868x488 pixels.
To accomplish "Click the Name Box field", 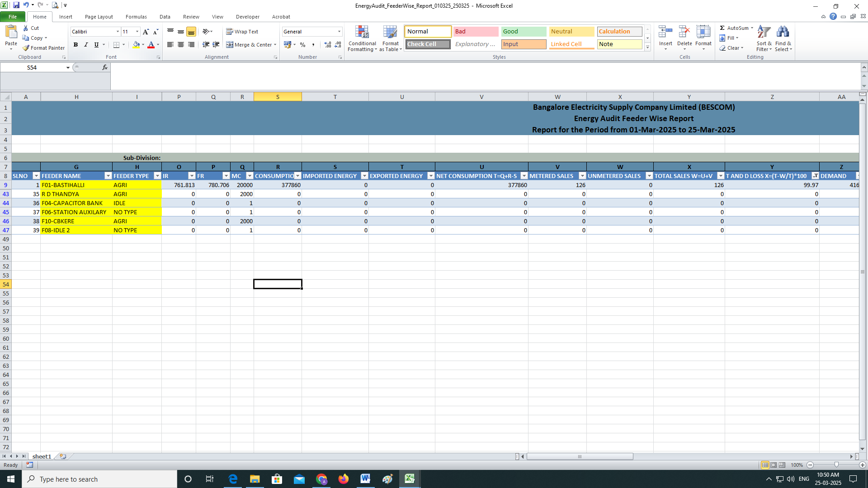I will tap(32, 67).
